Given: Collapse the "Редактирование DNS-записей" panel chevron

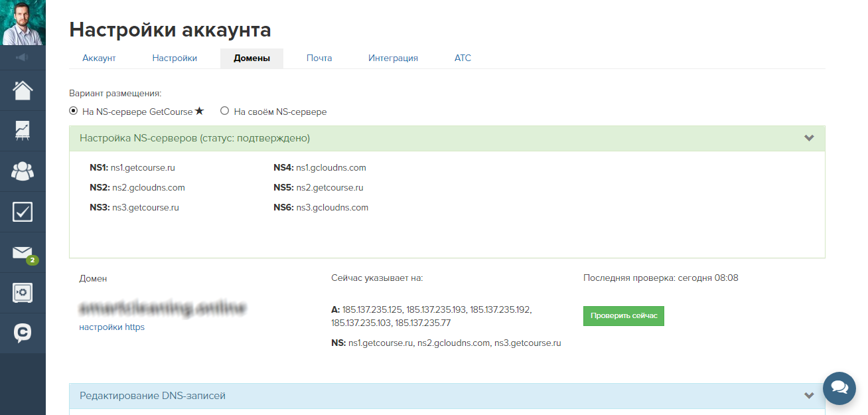Looking at the screenshot, I should pos(809,396).
